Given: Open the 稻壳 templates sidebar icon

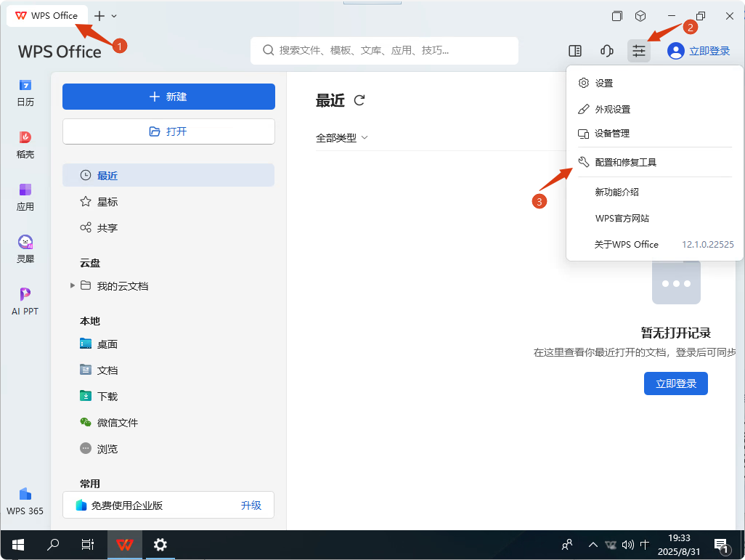Looking at the screenshot, I should (x=25, y=144).
